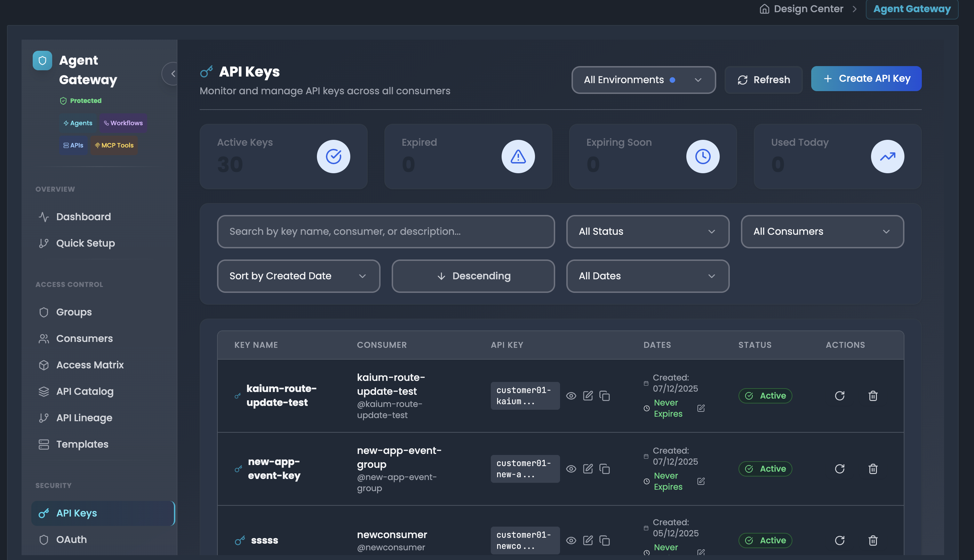Click the Expiring Soon clock icon
The height and width of the screenshot is (560, 974).
[703, 157]
